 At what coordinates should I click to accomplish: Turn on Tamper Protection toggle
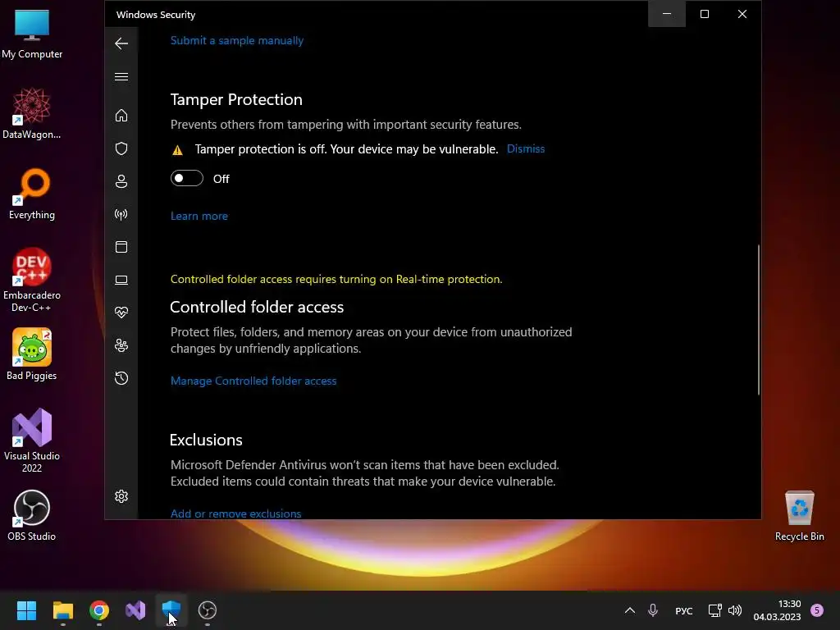coord(187,178)
